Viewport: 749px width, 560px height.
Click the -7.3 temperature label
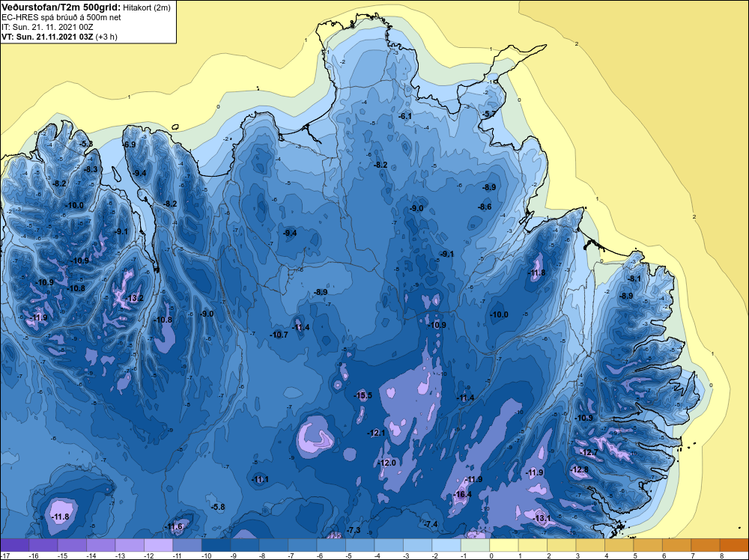pyautogui.click(x=353, y=530)
